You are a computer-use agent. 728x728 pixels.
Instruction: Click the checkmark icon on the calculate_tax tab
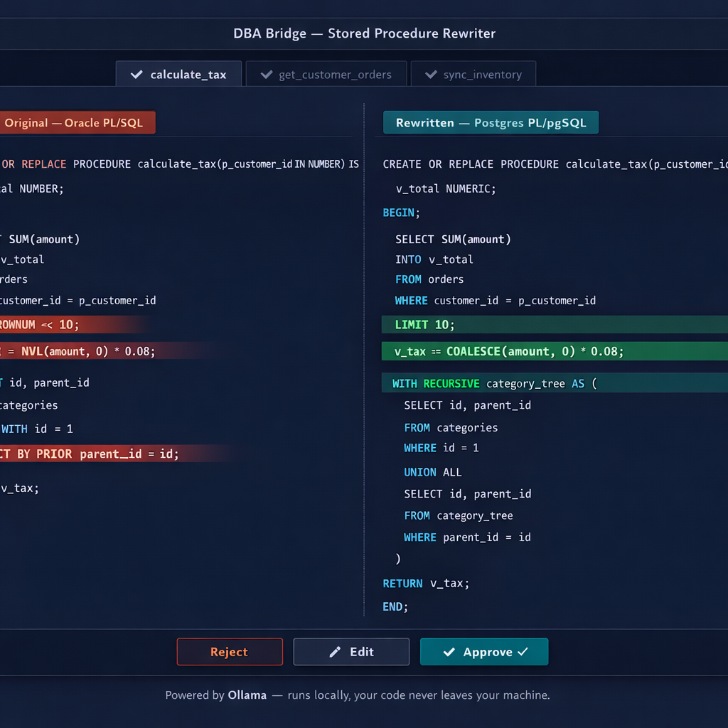click(x=136, y=74)
